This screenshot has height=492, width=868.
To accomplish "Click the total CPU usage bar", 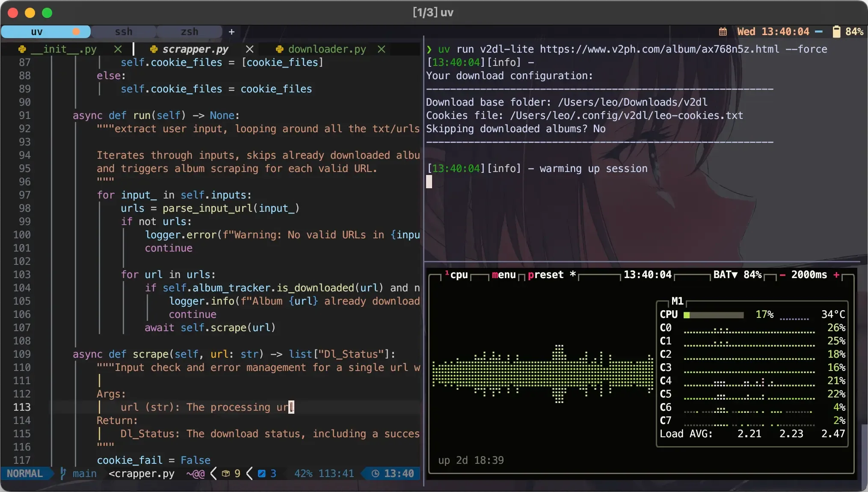I will (x=714, y=315).
